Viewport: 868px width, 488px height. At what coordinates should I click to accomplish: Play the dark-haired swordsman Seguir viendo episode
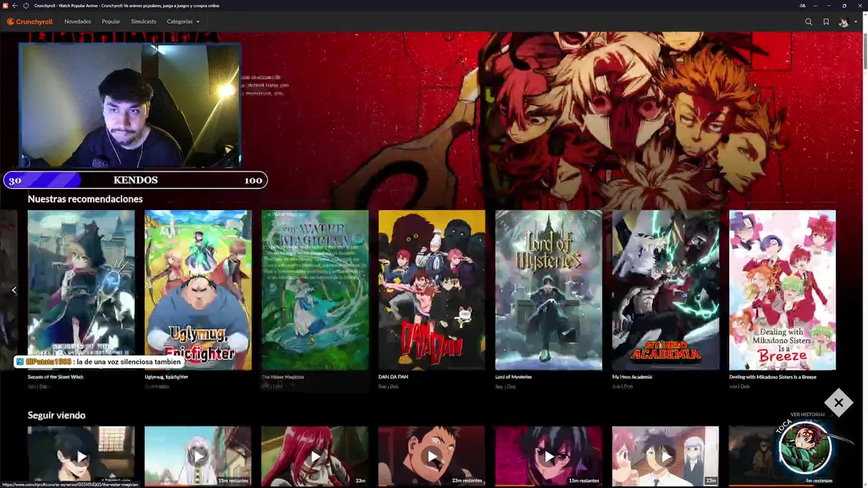tap(81, 456)
